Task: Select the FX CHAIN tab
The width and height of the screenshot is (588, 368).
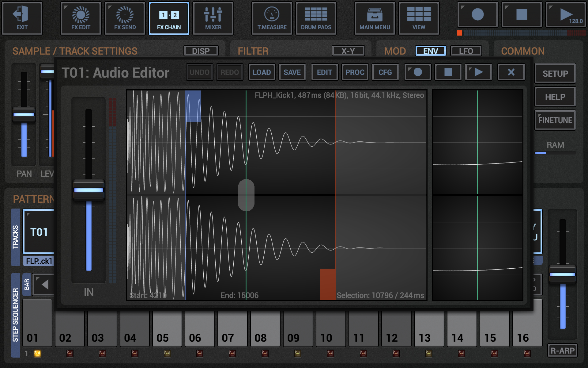Action: click(169, 18)
